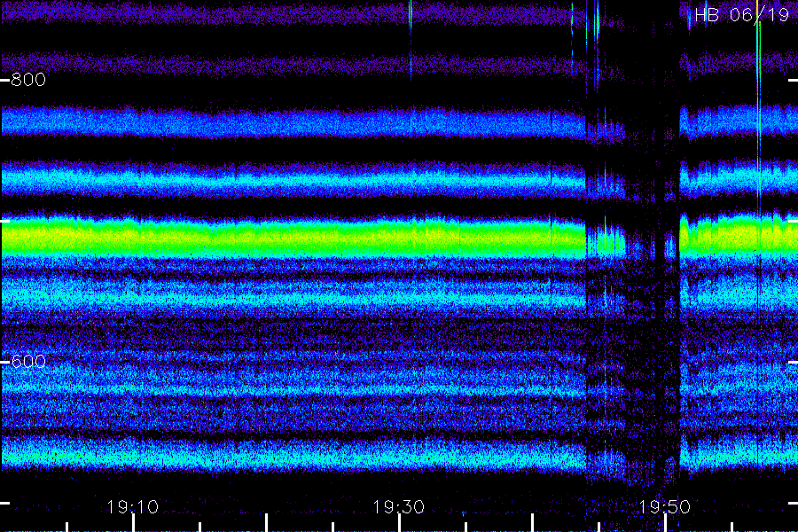Select the major tick mark below 19:50
The height and width of the screenshot is (532, 798).
[665, 523]
